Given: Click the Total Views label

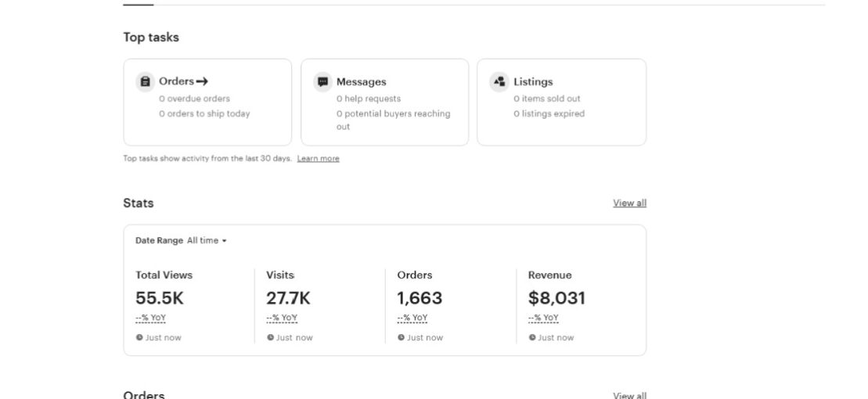Looking at the screenshot, I should 164,275.
